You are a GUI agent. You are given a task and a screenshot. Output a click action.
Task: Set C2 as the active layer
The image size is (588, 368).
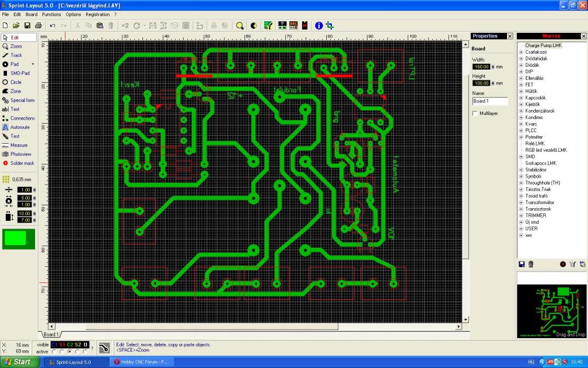70,351
